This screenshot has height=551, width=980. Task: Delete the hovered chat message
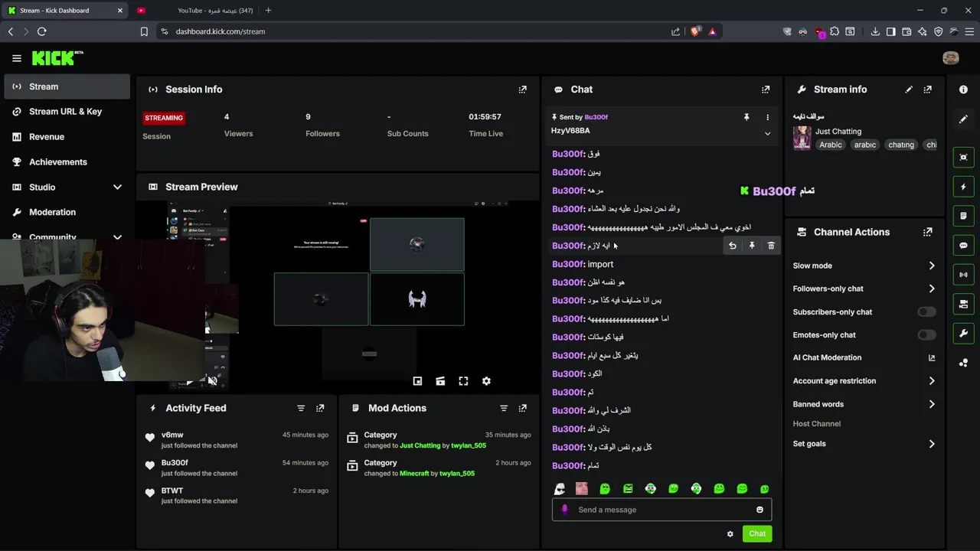771,246
